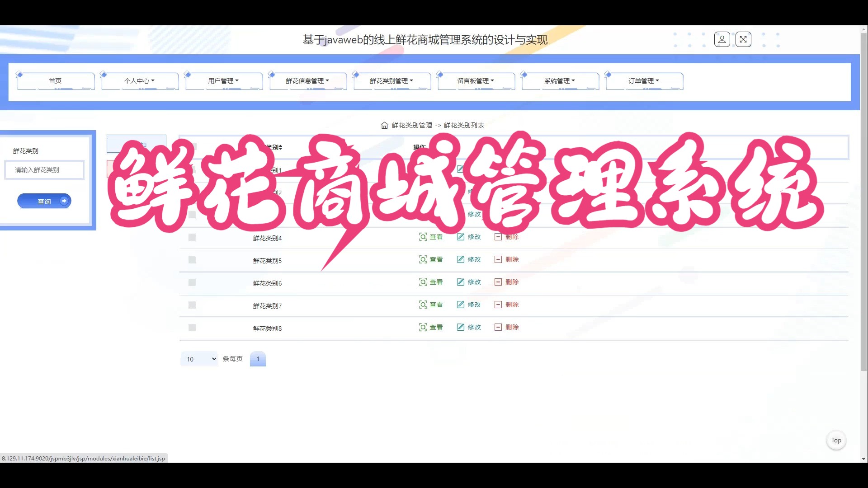Click the Top back-to-top button
This screenshot has height=488, width=868.
(x=836, y=440)
